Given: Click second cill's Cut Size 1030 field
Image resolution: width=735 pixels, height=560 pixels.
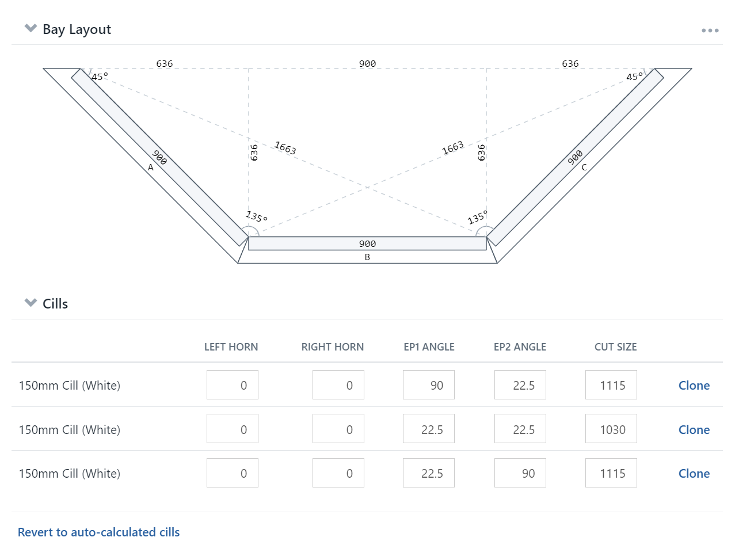Looking at the screenshot, I should tap(611, 429).
